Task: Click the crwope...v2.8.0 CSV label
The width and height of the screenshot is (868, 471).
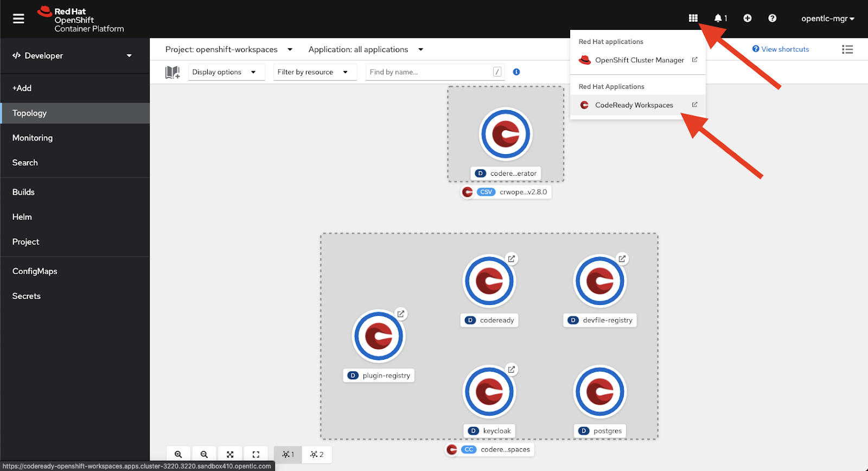Action: [x=506, y=192]
